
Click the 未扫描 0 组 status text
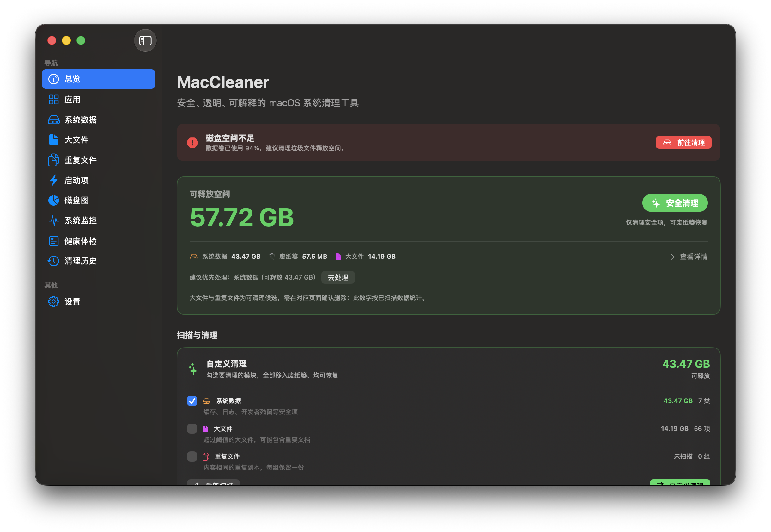point(692,457)
